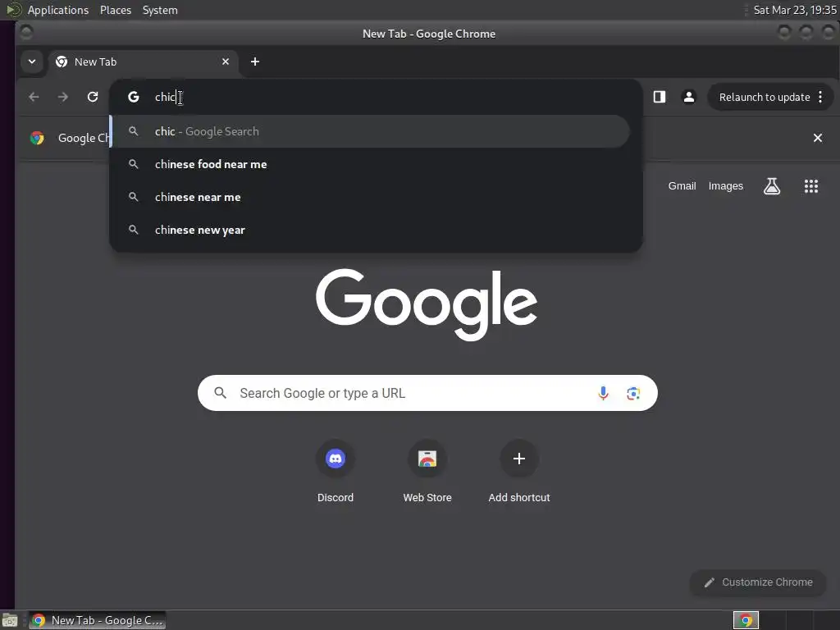
Task: Open a new tab with plus icon
Action: (255, 62)
